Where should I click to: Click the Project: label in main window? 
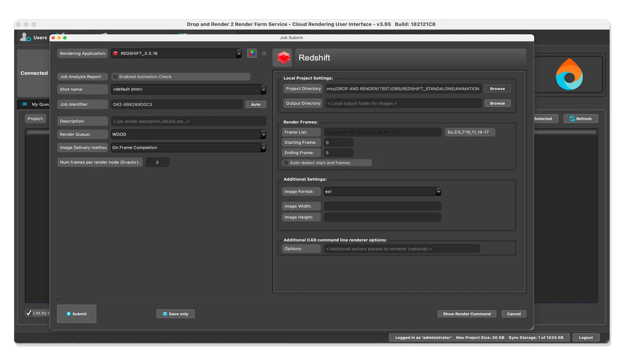[x=35, y=119]
